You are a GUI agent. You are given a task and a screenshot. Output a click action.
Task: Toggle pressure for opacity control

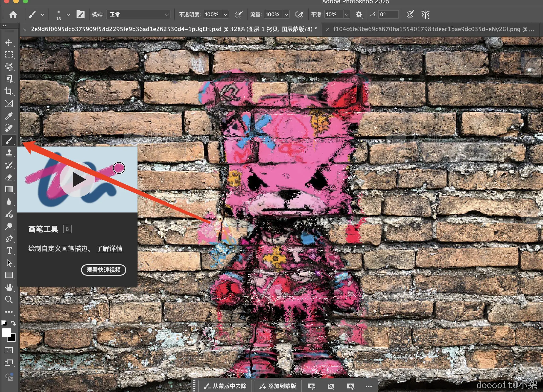pos(238,14)
